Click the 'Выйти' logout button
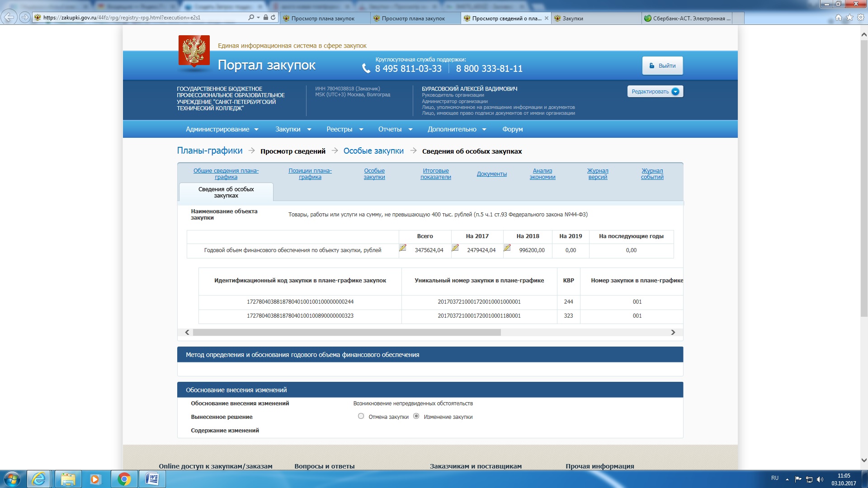 662,66
